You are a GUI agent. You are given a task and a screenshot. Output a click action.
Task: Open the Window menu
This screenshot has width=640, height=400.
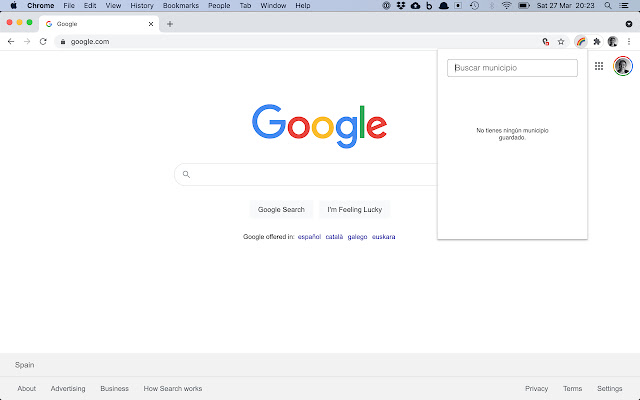click(273, 6)
